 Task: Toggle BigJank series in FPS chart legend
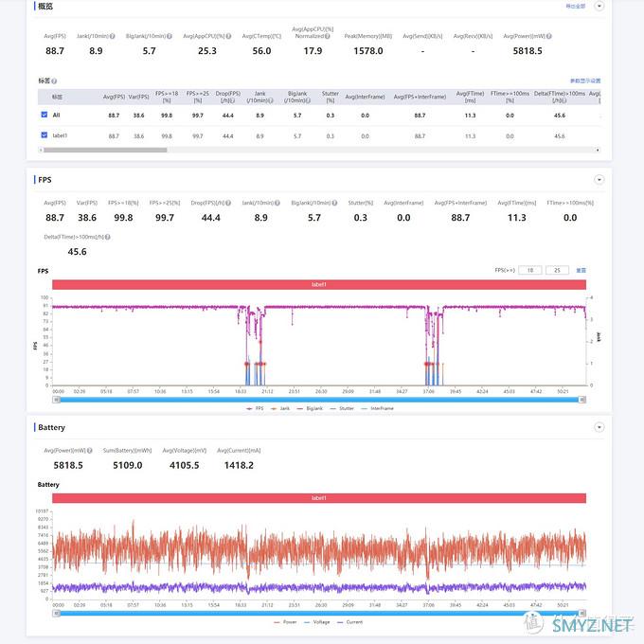tap(310, 408)
